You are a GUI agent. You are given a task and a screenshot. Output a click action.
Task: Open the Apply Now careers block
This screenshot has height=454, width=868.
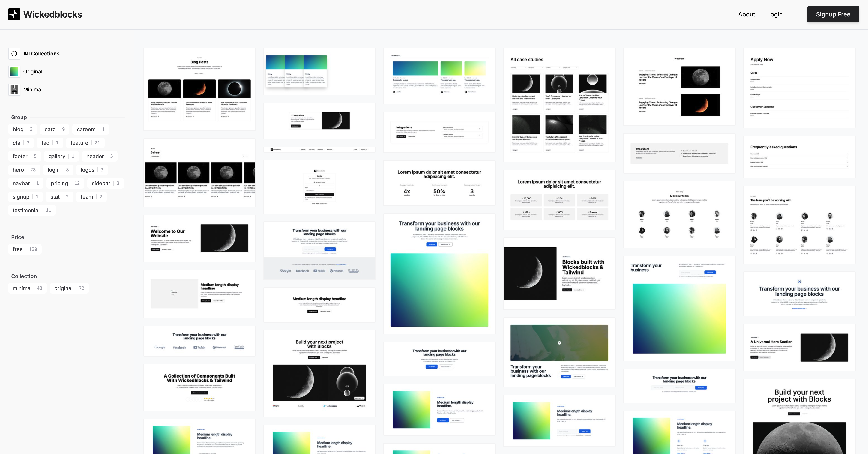799,88
